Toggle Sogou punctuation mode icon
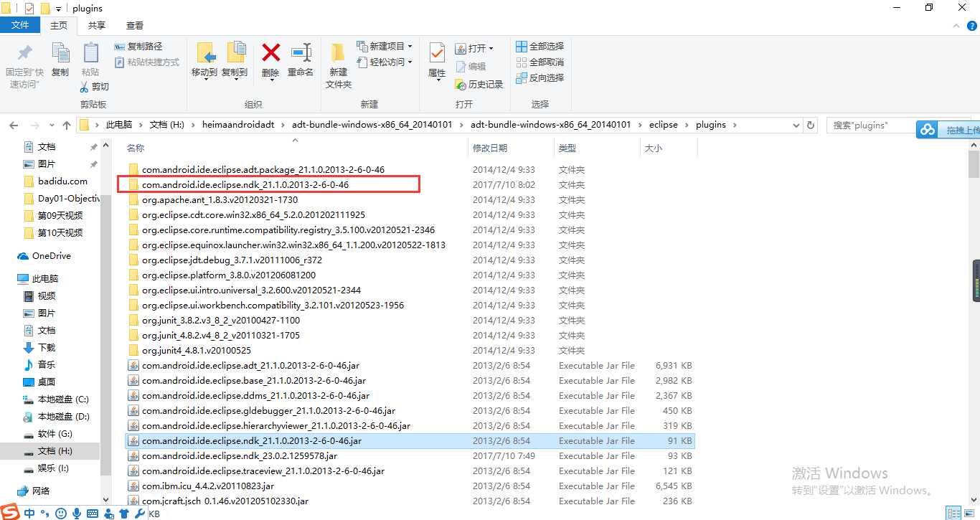The image size is (980, 520). point(44,514)
